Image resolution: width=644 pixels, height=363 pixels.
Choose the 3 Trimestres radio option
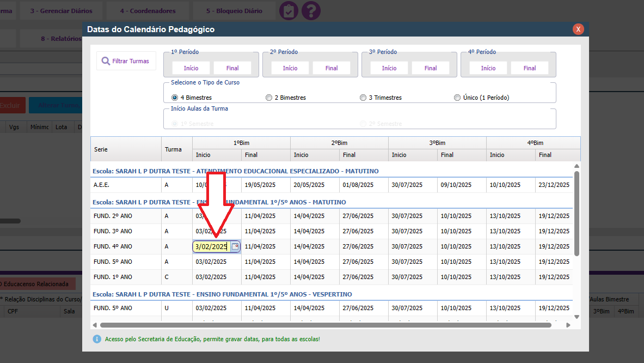(363, 98)
